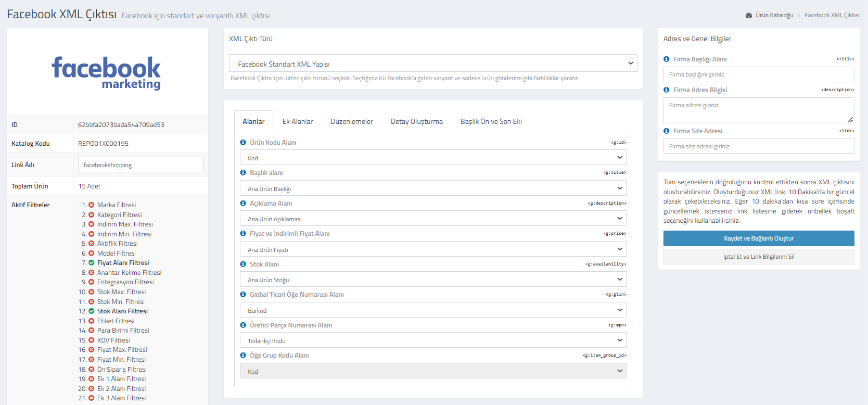The height and width of the screenshot is (405, 868).
Task: Click red status icon of Ön Sipariş Filtresi
Action: coord(92,369)
